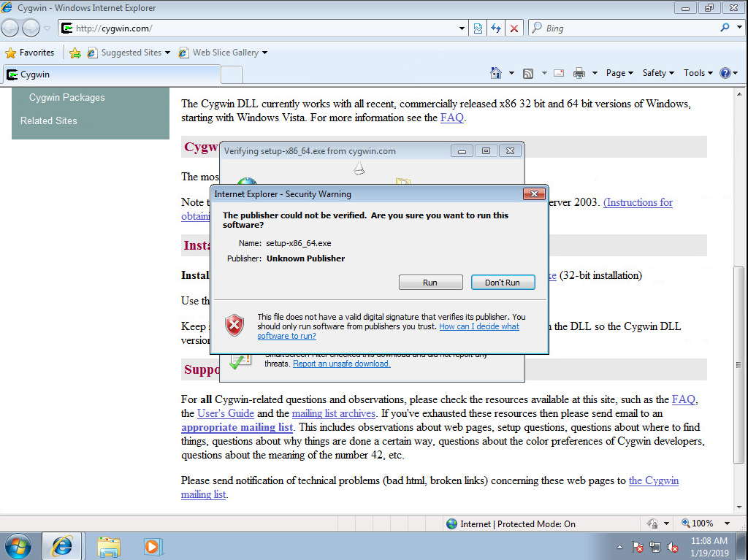The image size is (748, 560).
Task: Open the recent pages dropdown beside Forward
Action: (47, 28)
